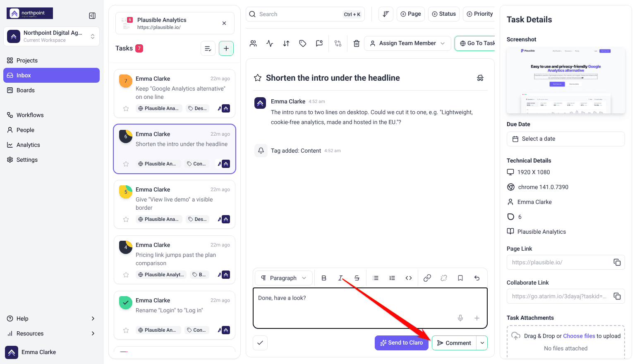This screenshot has width=637, height=364.
Task: Open People in the sidebar
Action: click(51, 130)
